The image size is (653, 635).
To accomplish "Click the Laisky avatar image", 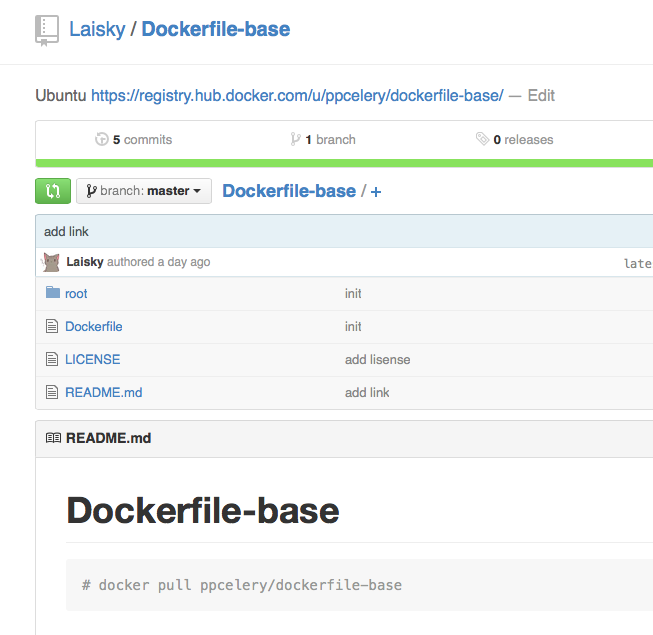I will (52, 263).
